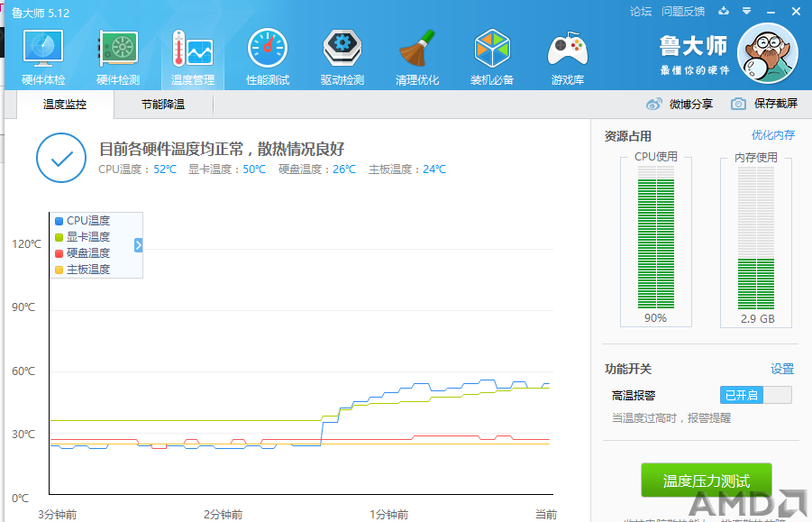Image resolution: width=812 pixels, height=522 pixels.
Task: Close the 鲁大师 window
Action: pyautogui.click(x=796, y=12)
